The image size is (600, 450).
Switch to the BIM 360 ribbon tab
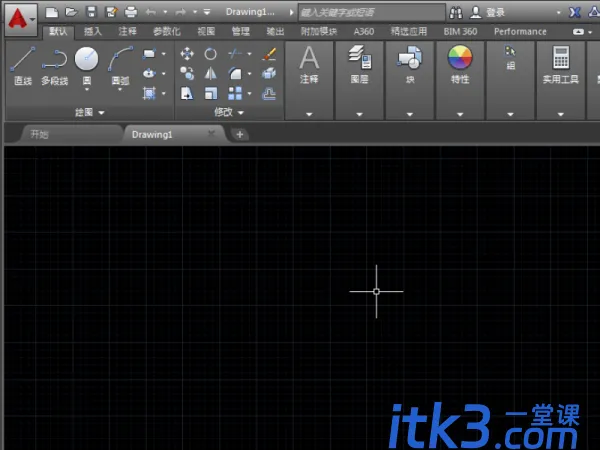click(460, 31)
